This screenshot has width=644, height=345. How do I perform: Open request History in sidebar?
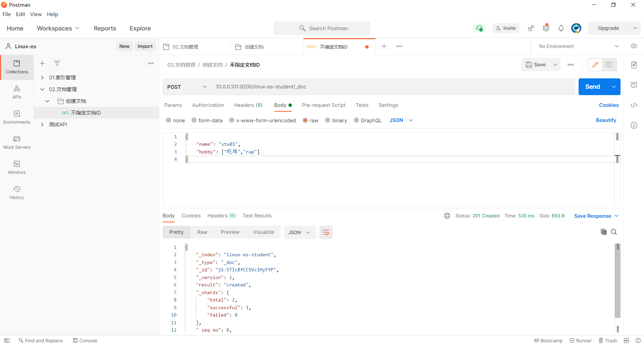coord(17,193)
